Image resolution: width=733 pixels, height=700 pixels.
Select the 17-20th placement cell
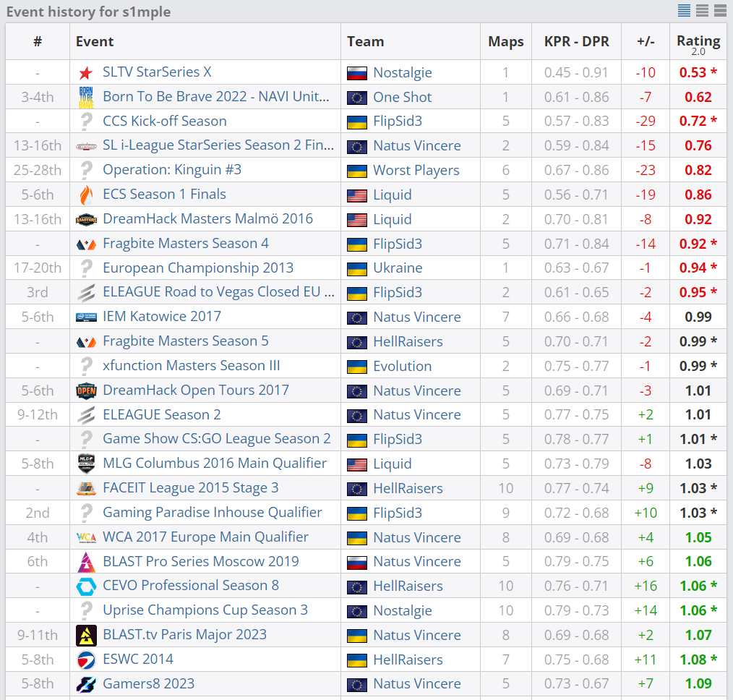(x=38, y=268)
